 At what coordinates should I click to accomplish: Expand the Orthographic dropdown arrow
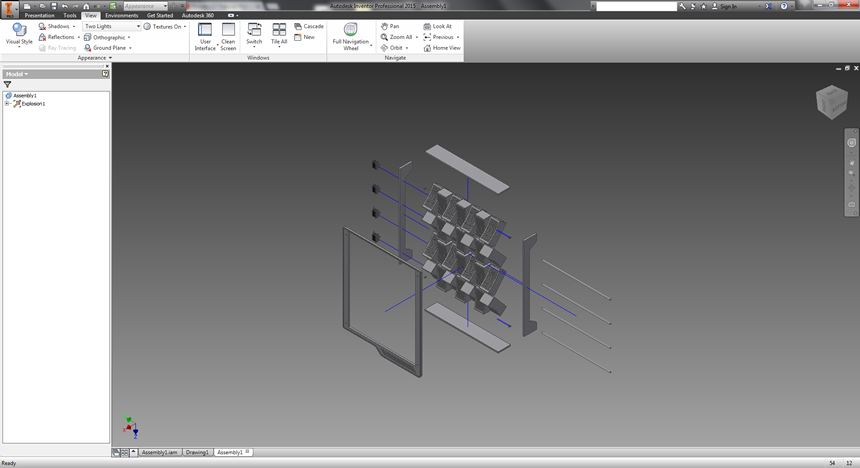click(x=129, y=37)
